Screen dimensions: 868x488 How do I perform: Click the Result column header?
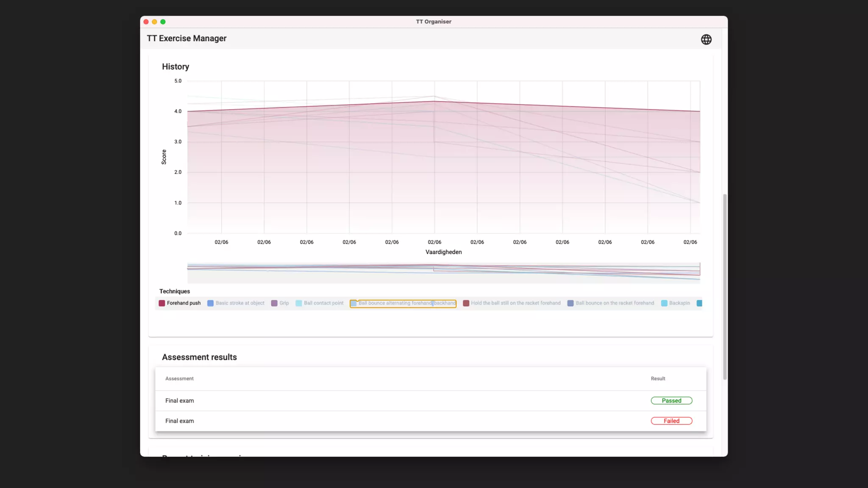[658, 379]
